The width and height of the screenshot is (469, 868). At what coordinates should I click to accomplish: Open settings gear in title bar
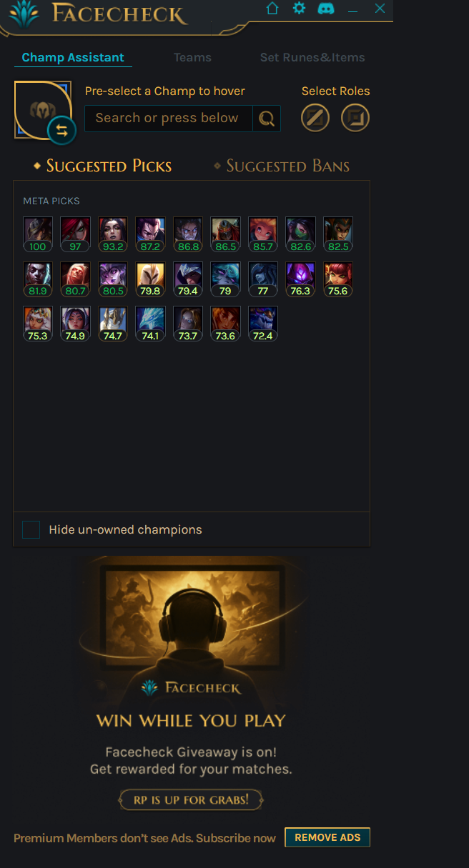click(x=299, y=9)
